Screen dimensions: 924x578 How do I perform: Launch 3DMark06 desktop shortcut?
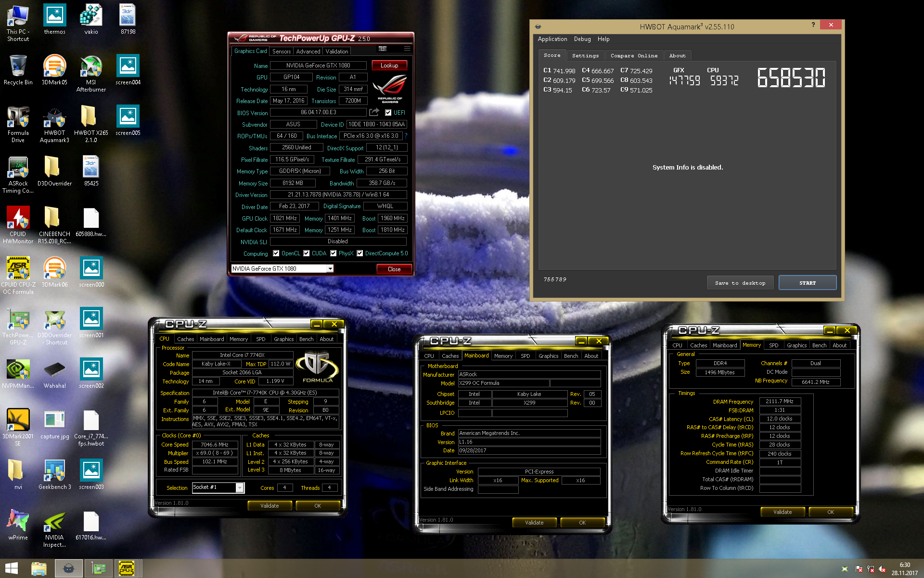click(x=54, y=272)
